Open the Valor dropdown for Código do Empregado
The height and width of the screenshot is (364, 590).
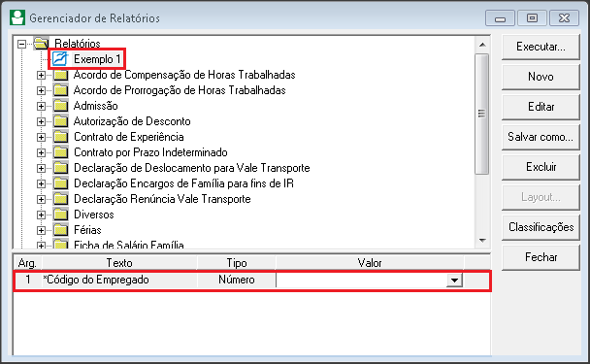pos(454,281)
